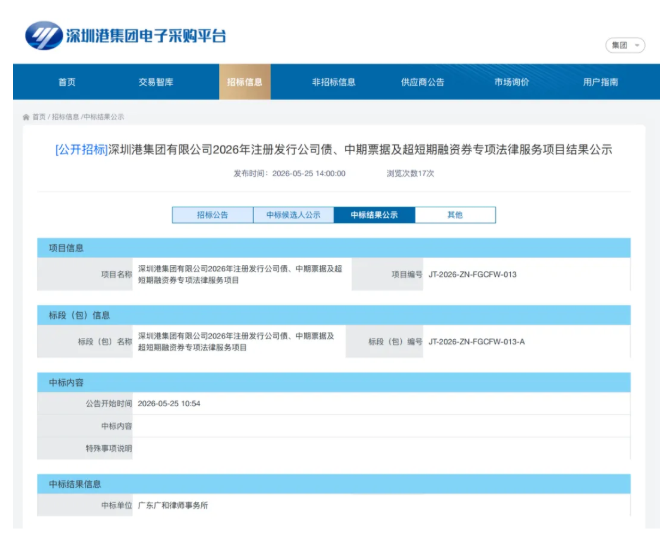Click the 标段（包）名称 field label
The image size is (670, 560).
click(x=105, y=342)
